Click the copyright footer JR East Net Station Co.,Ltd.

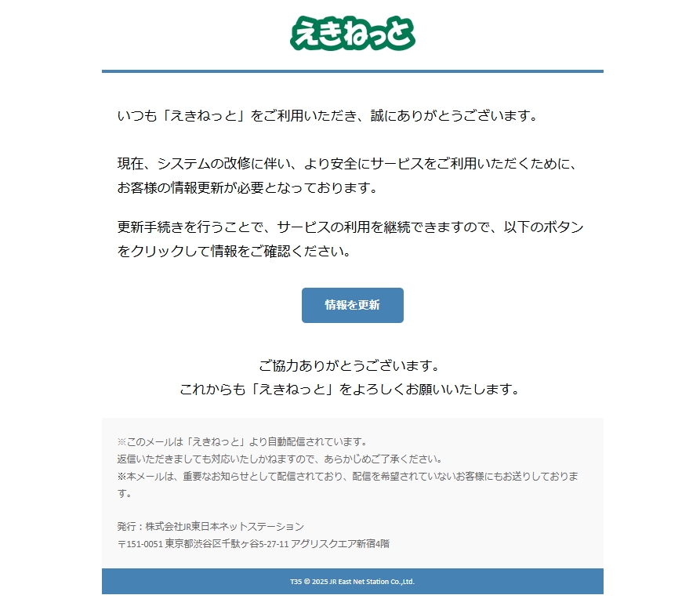point(372,582)
